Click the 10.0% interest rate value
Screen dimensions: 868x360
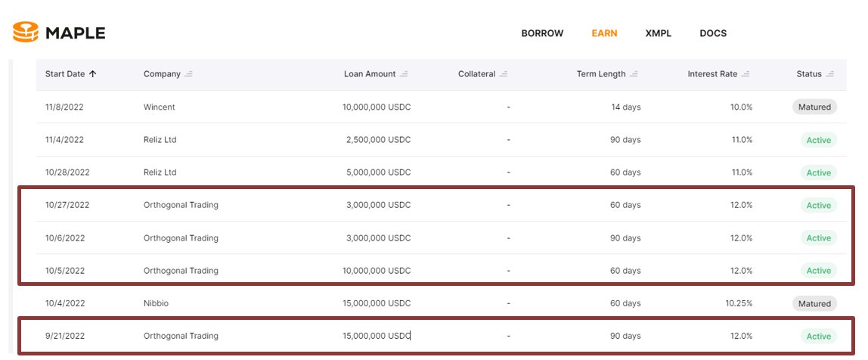(x=741, y=107)
